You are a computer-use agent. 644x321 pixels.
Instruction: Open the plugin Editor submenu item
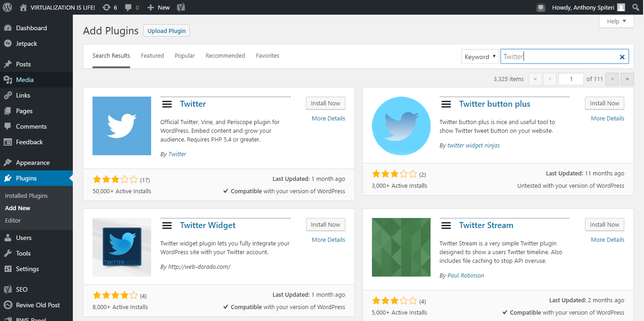point(13,220)
